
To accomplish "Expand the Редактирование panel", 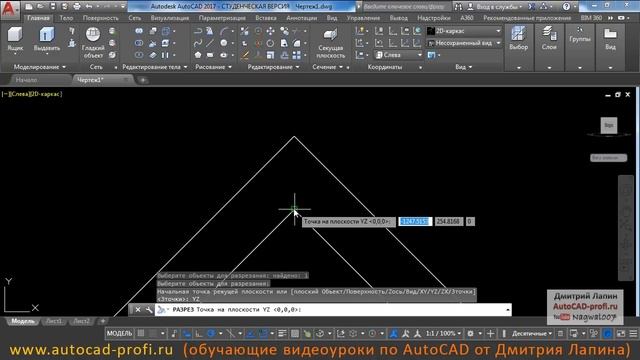I will [x=273, y=67].
